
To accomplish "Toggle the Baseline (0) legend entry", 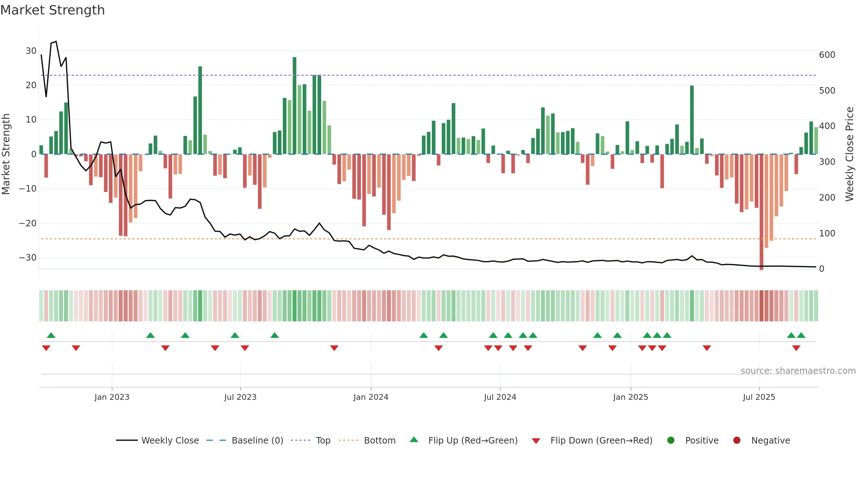I will pyautogui.click(x=245, y=440).
